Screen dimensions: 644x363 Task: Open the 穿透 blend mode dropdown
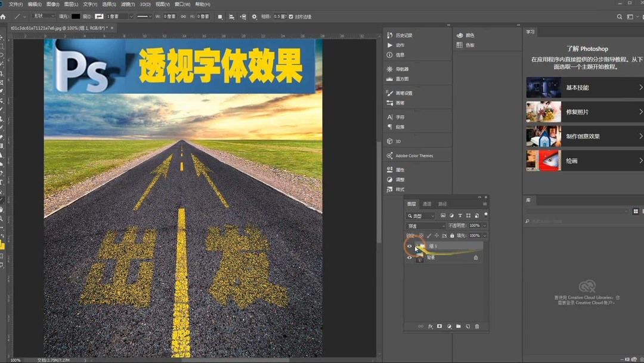(x=426, y=225)
